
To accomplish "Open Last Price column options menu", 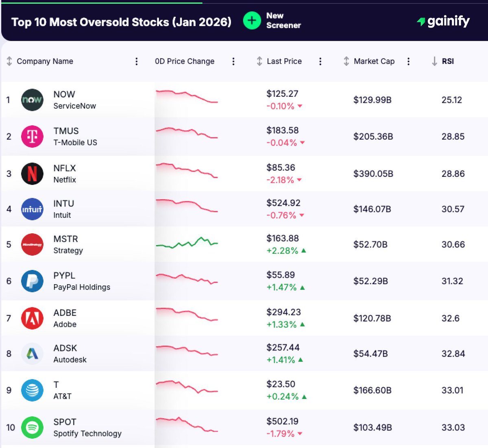I will coord(320,61).
